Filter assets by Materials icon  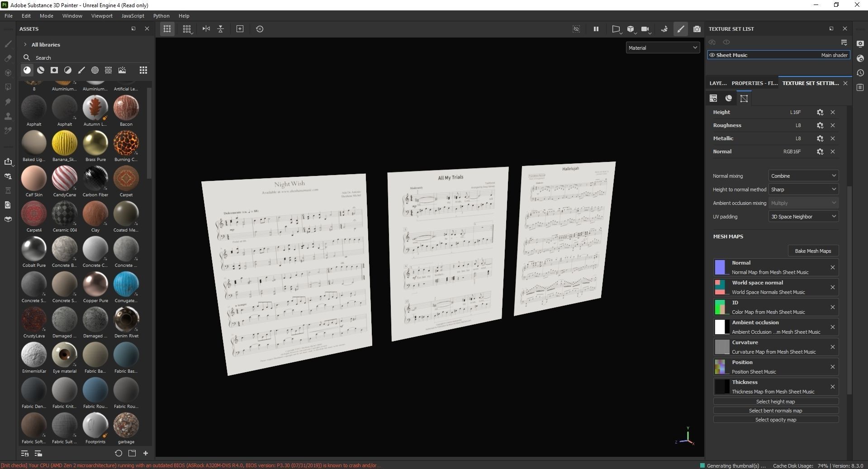point(27,70)
